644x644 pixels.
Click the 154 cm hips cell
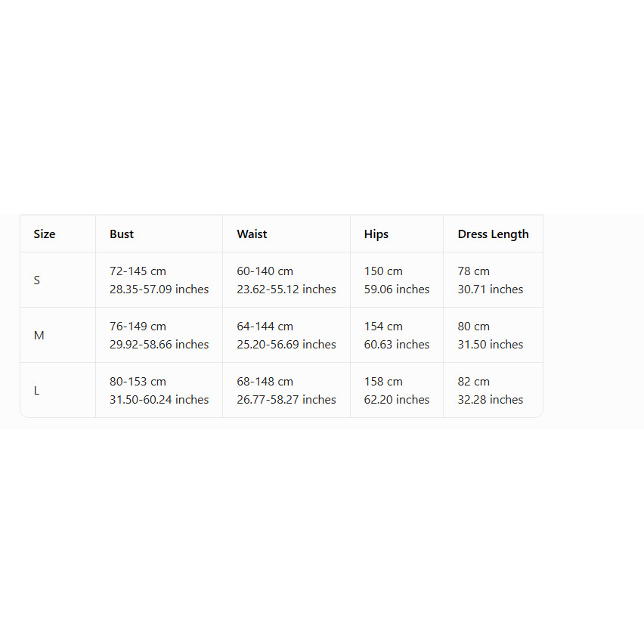397,335
